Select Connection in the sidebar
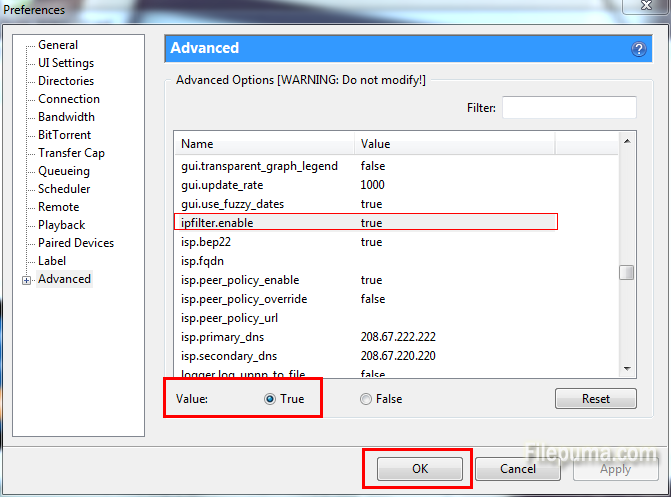671x497 pixels. [x=68, y=99]
